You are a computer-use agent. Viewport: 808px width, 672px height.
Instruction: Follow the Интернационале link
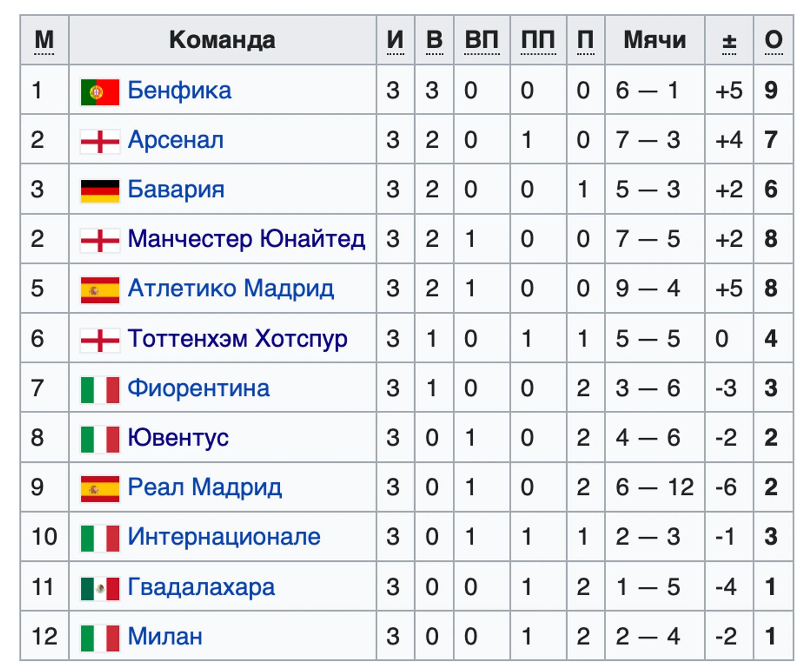224,537
